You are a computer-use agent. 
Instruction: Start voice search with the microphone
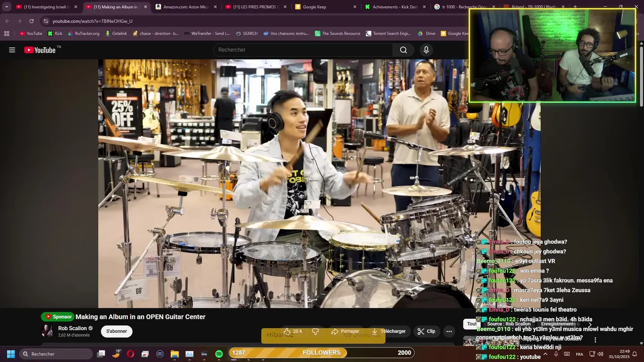426,50
